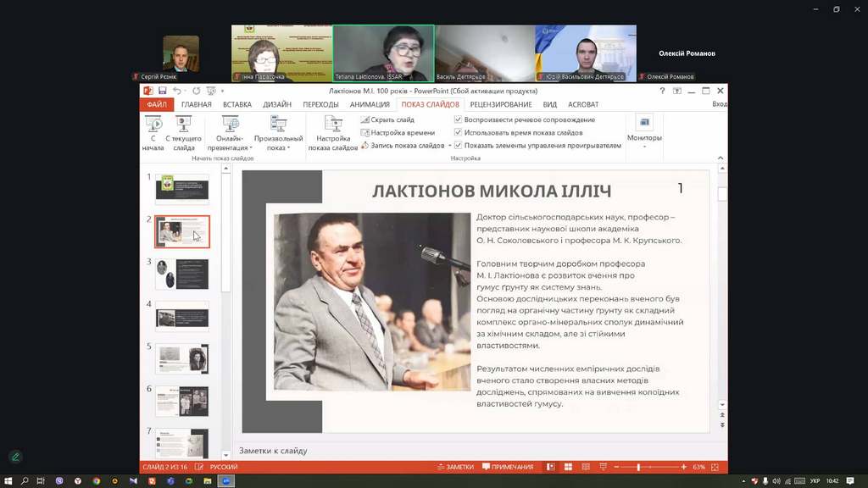Image resolution: width=868 pixels, height=488 pixels.
Task: Save presentation with quick access icon
Action: [x=162, y=91]
